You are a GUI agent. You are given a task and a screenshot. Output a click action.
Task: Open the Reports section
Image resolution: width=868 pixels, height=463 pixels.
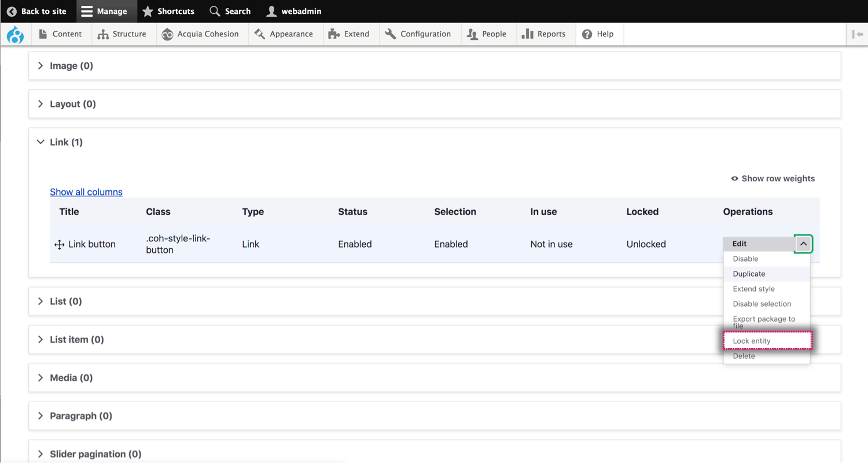(x=543, y=34)
